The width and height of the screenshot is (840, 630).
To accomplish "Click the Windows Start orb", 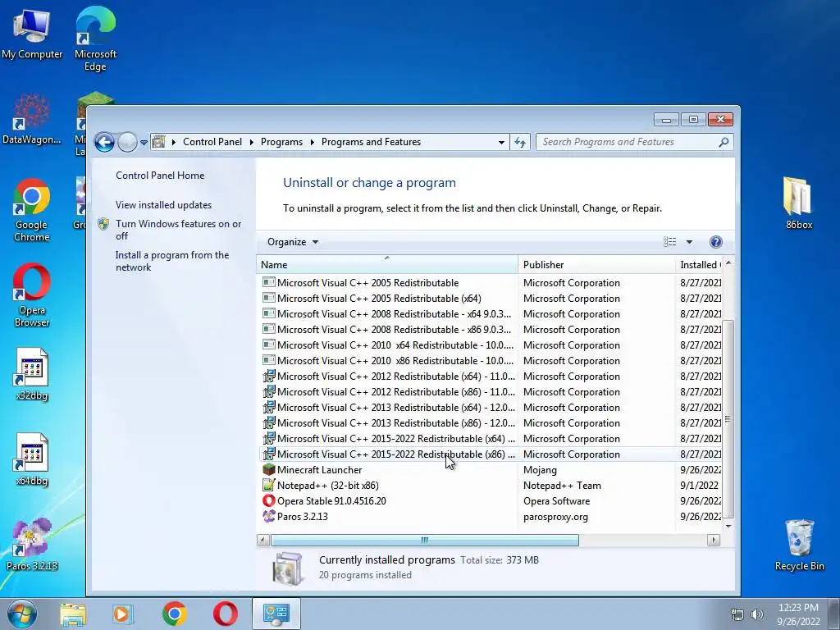I will 22,614.
